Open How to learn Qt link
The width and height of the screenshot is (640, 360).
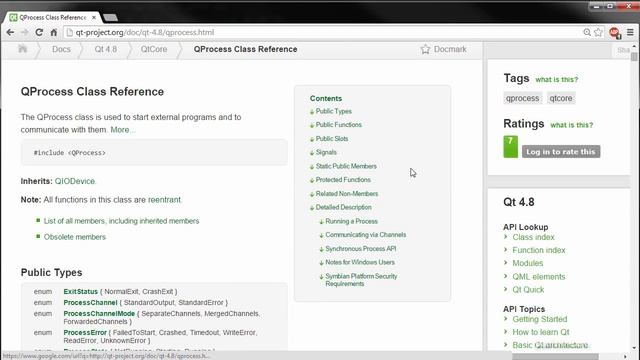pyautogui.click(x=541, y=332)
